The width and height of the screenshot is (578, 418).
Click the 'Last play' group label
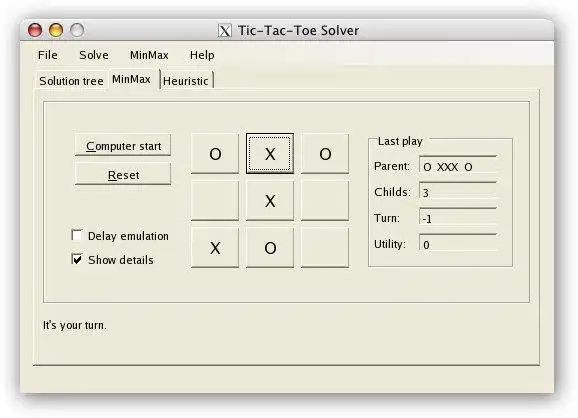[x=400, y=141]
